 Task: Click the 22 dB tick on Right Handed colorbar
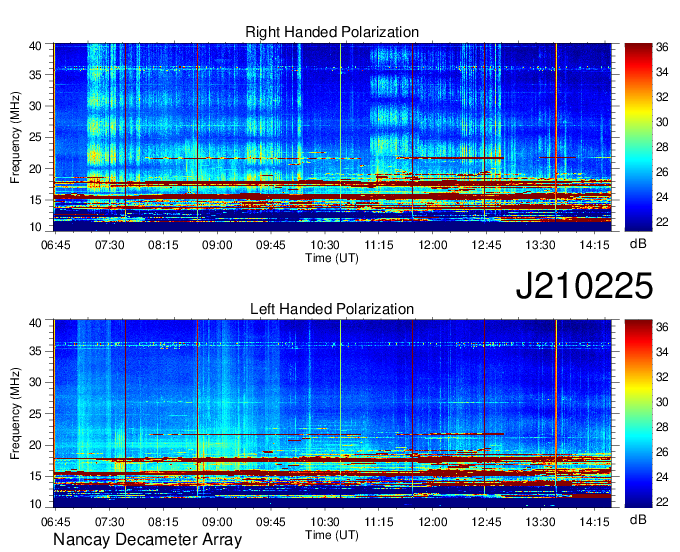pyautogui.click(x=662, y=222)
